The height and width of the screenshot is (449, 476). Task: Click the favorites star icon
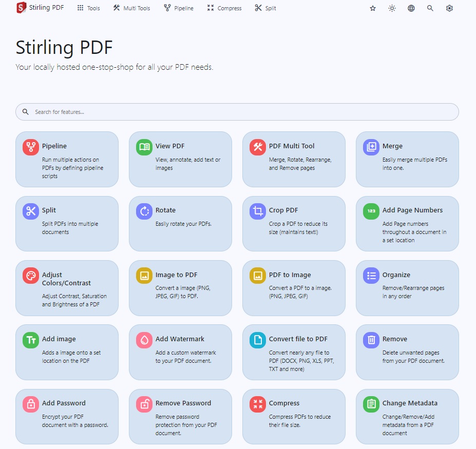click(x=372, y=8)
